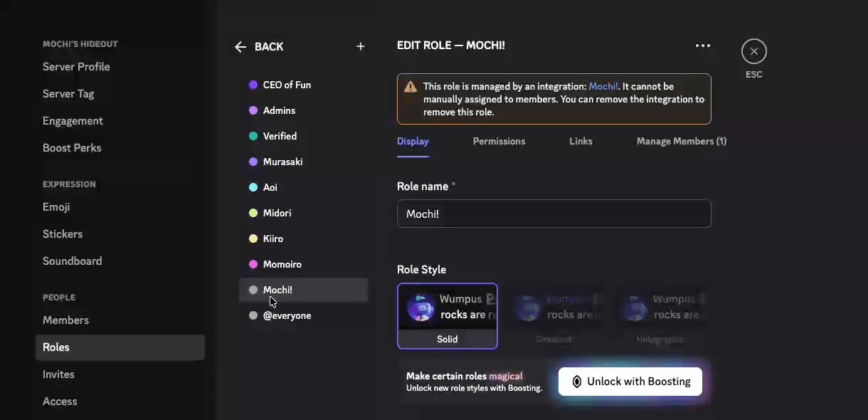This screenshot has width=868, height=420.
Task: Close settings with the ESC X icon
Action: 753,51
